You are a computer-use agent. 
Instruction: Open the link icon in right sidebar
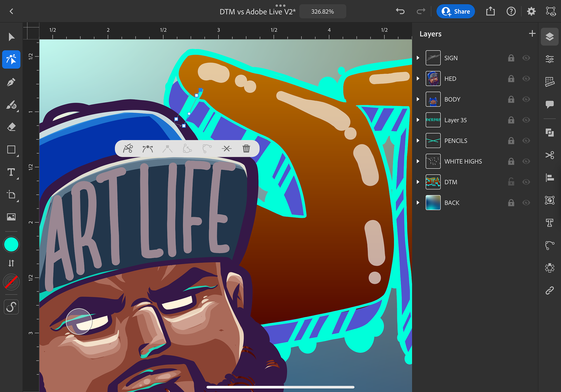[x=550, y=290]
